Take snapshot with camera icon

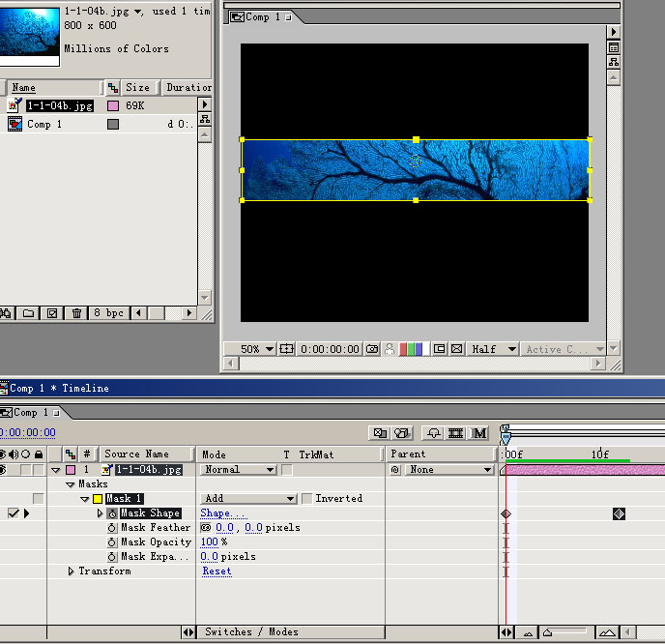click(x=372, y=349)
